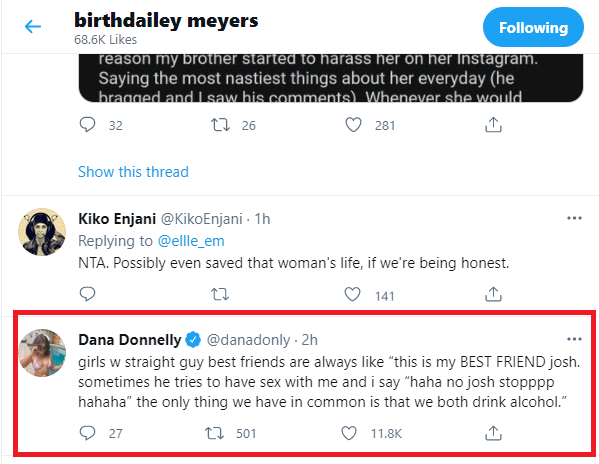Retweet Dana Donnelly's tweet with 501 retweets
This screenshot has height=464, width=599.
click(214, 433)
